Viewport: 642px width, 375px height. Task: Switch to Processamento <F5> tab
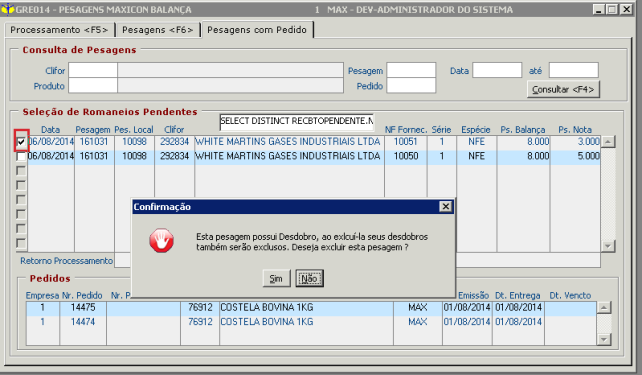pyautogui.click(x=59, y=30)
